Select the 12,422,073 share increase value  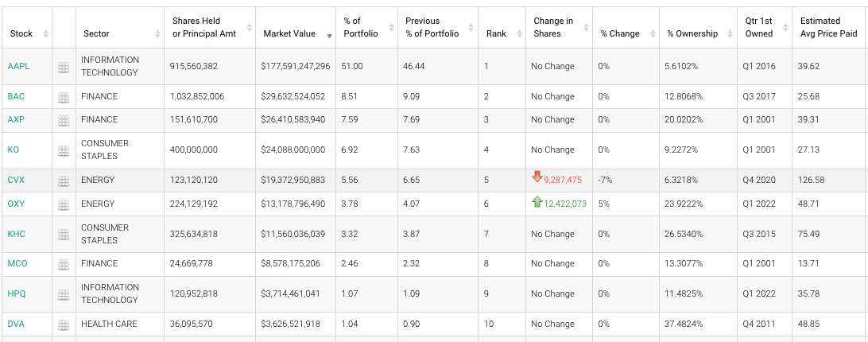(564, 204)
